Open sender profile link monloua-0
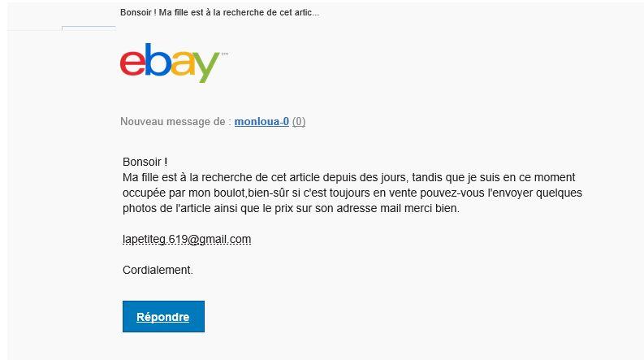The width and height of the screenshot is (644, 360). (x=261, y=122)
